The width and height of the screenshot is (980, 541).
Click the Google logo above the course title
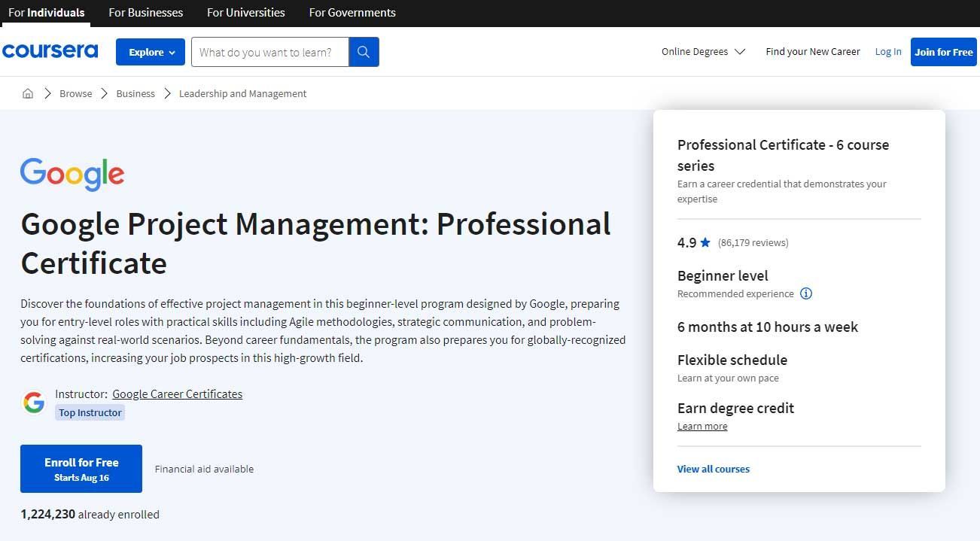[72, 173]
